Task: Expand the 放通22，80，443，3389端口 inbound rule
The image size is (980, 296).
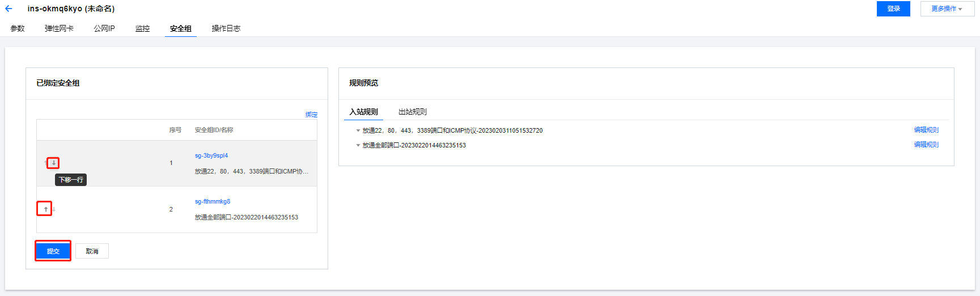Action: point(358,131)
